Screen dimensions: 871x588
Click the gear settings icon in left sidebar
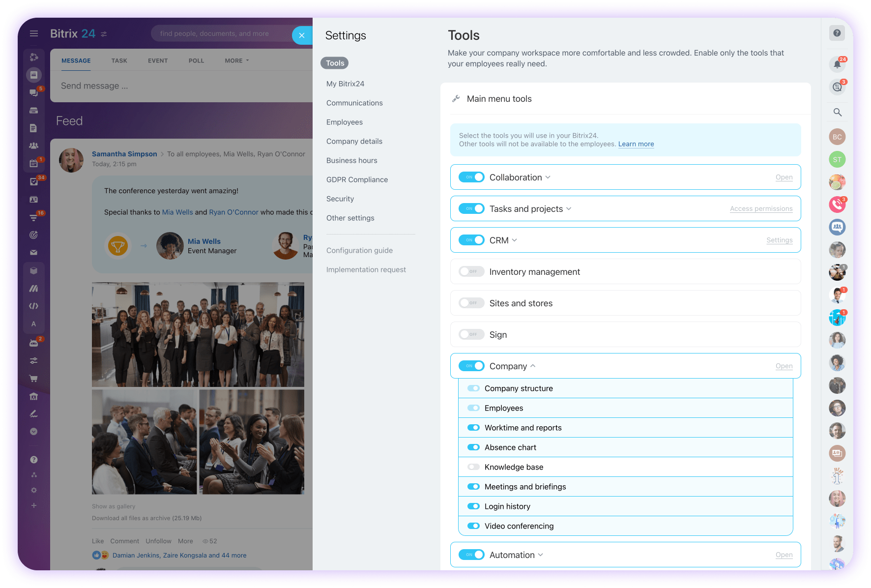coord(33,490)
